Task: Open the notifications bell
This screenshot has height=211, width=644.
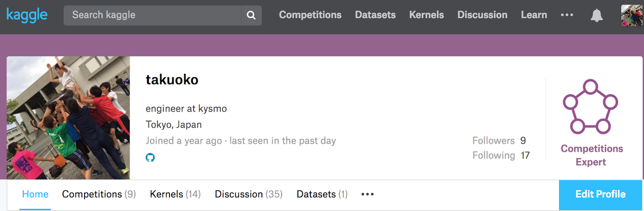Action: tap(597, 15)
